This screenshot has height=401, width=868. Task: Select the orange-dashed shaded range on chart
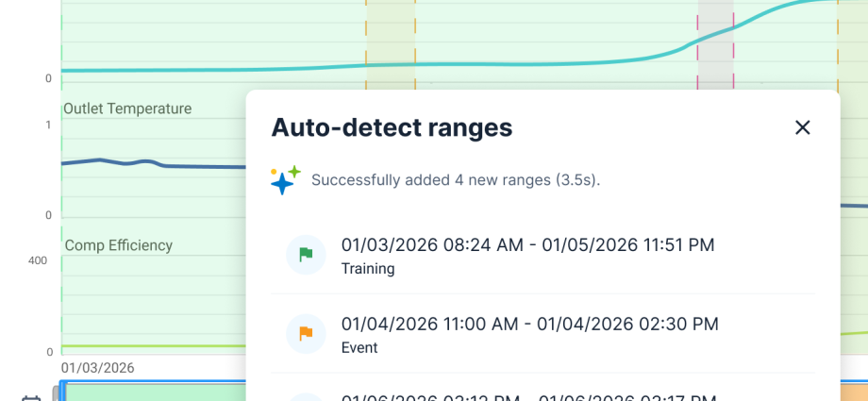[x=390, y=38]
